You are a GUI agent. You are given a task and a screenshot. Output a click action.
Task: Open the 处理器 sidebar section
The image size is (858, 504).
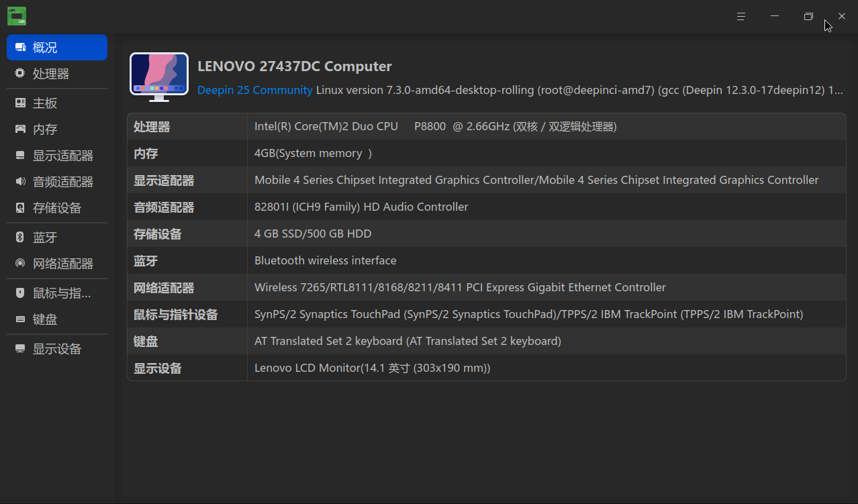(x=57, y=74)
